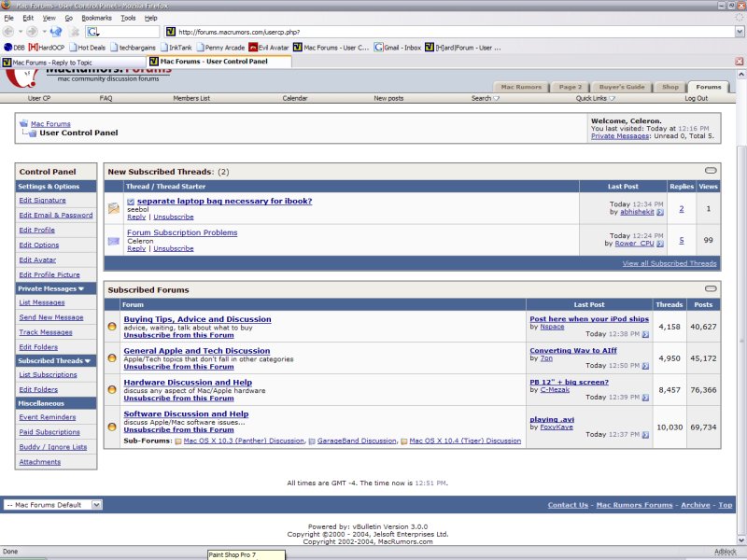Screen dimensions: 747x560
Task: Select the Page 2 site tab
Action: pos(571,87)
